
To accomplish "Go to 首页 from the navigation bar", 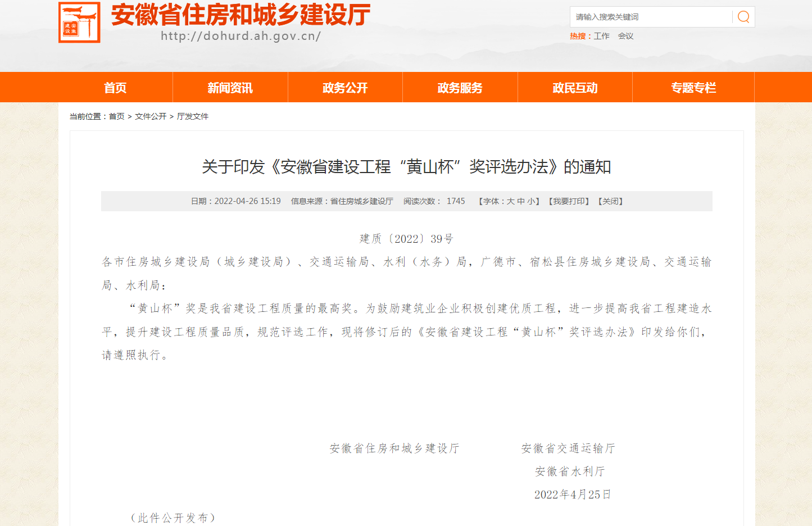I will 115,87.
